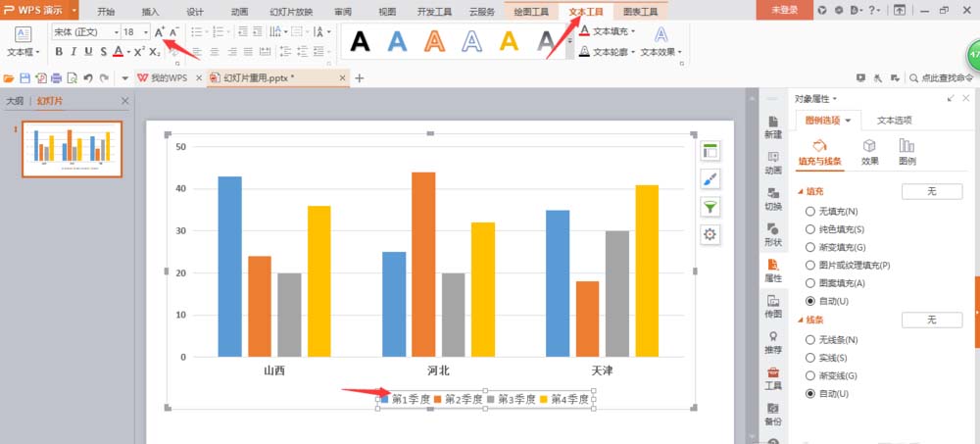This screenshot has width=980, height=444.
Task: Decrease font size with A- button
Action: point(174,32)
